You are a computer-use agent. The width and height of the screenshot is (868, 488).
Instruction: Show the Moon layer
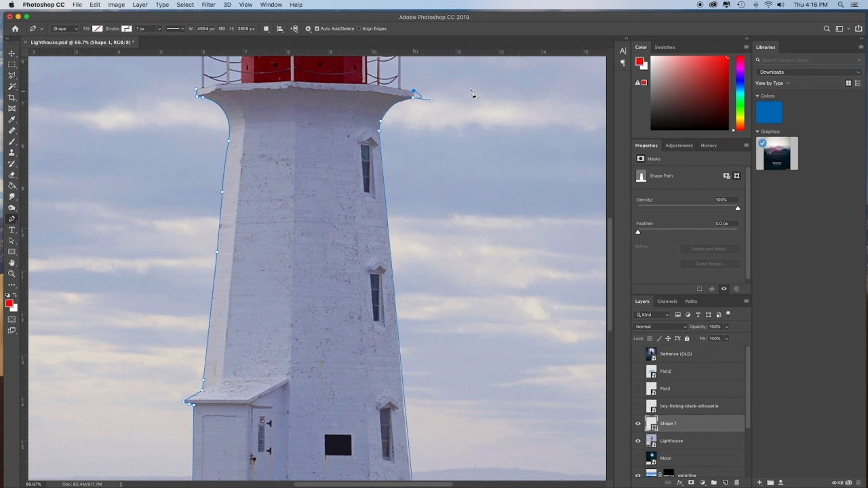coord(637,458)
